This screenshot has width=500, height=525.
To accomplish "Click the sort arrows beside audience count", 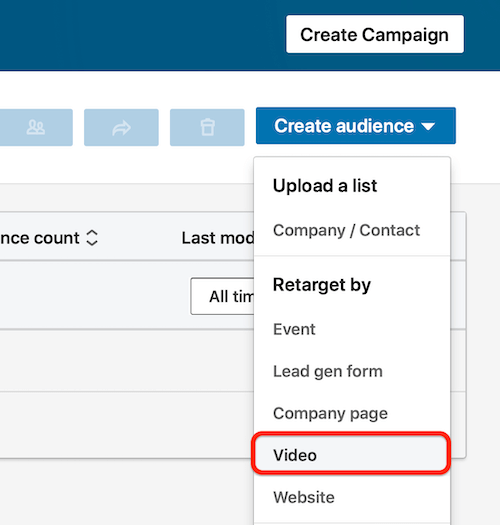I will (92, 238).
